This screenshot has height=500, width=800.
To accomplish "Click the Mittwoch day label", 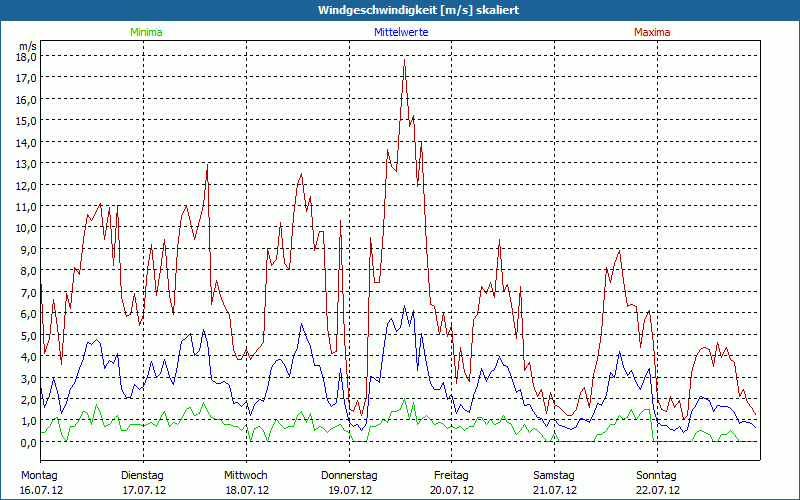I will coord(246,476).
